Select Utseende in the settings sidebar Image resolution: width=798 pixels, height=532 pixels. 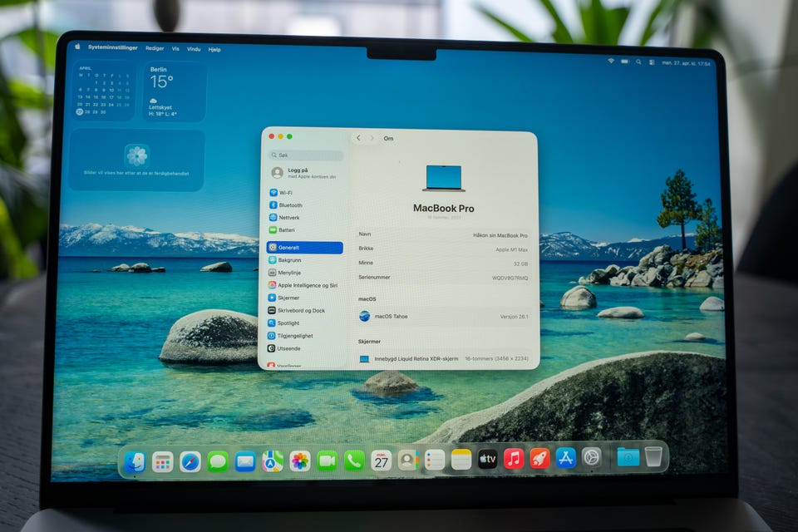(x=304, y=349)
